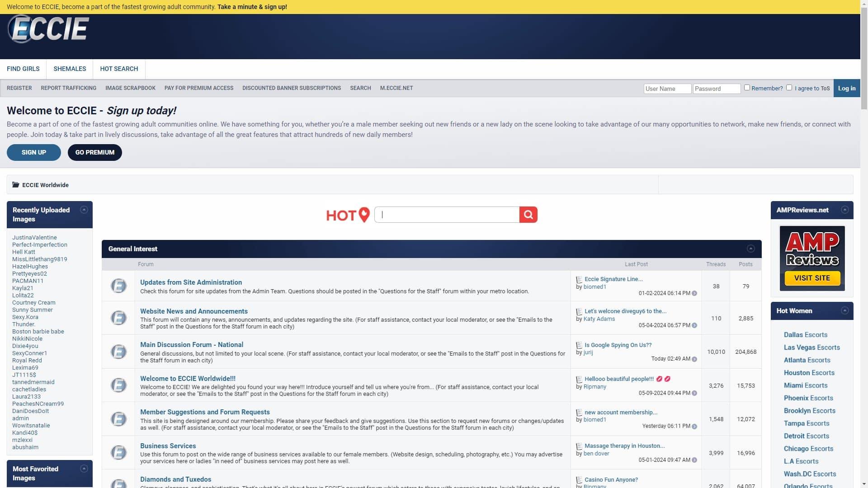Click forum status icon for Welcome to ECCIE Worldwide

tap(118, 385)
